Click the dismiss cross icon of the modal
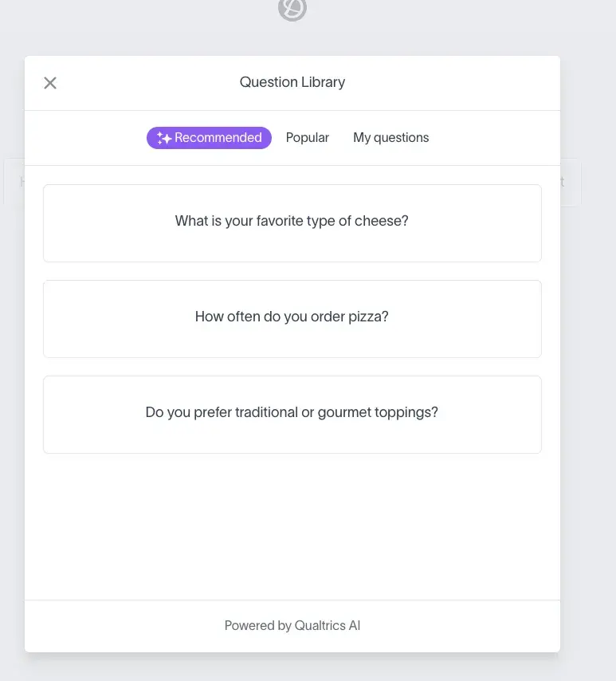616x681 pixels. tap(50, 83)
